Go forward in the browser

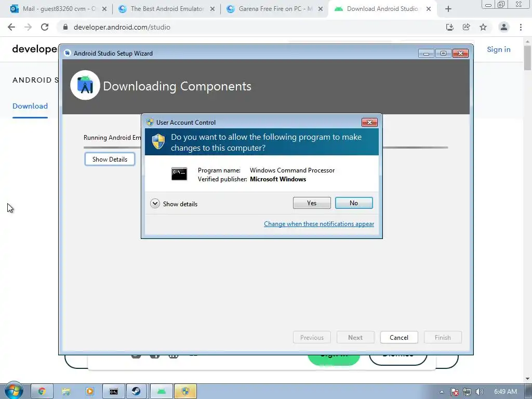[28, 27]
